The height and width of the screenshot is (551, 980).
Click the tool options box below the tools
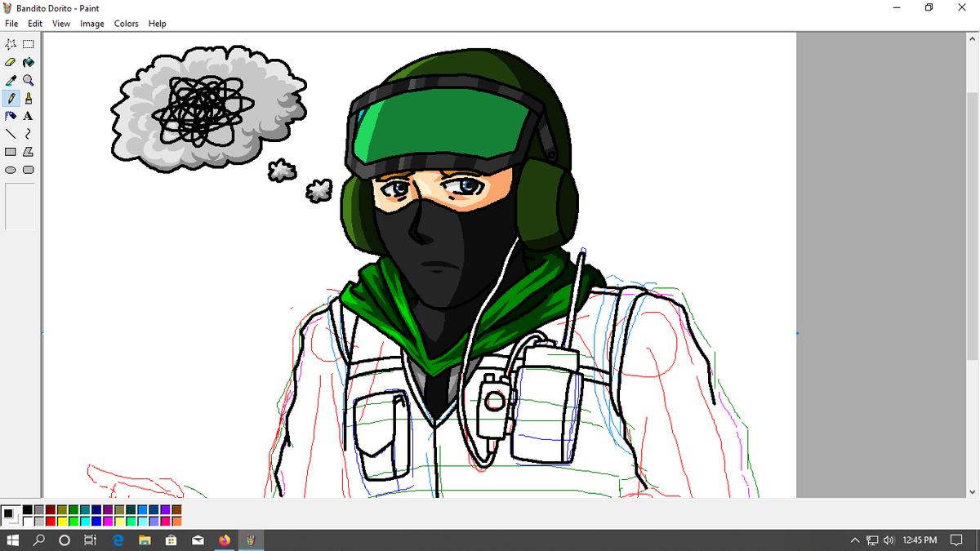(x=20, y=207)
